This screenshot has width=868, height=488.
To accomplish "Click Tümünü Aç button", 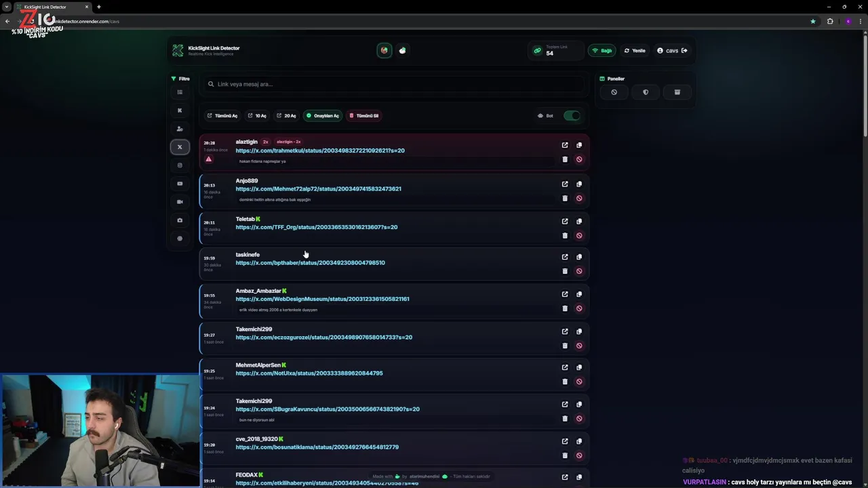I will coord(222,116).
